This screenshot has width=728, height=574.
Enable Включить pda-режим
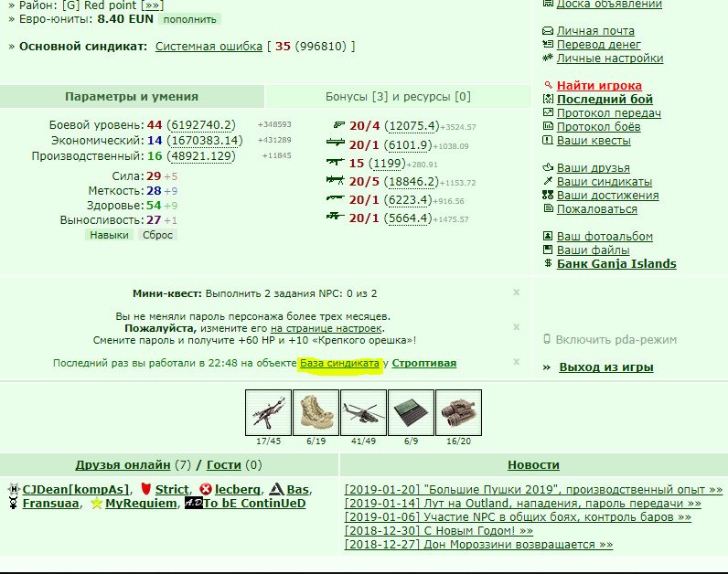[x=616, y=340]
